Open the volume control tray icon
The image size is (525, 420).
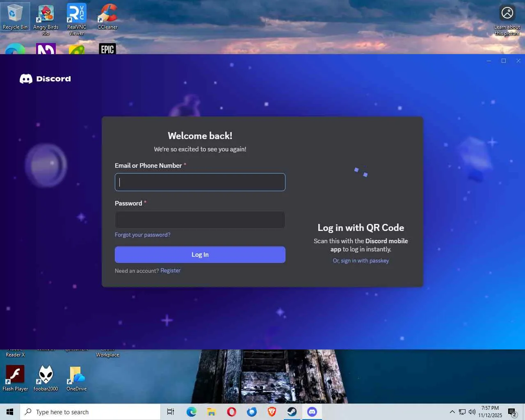click(472, 412)
